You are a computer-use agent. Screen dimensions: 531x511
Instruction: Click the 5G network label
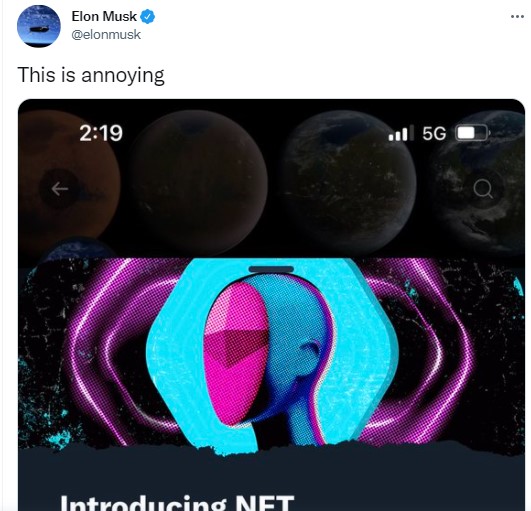434,133
